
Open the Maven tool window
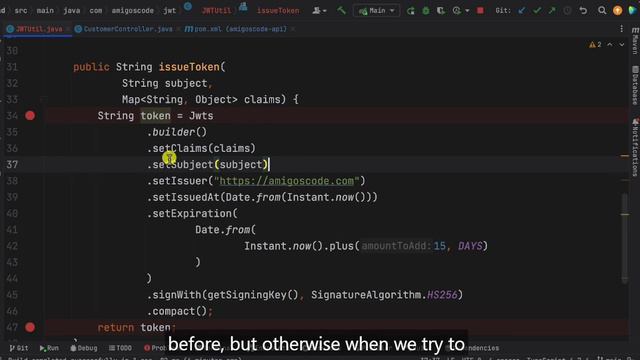[x=635, y=41]
